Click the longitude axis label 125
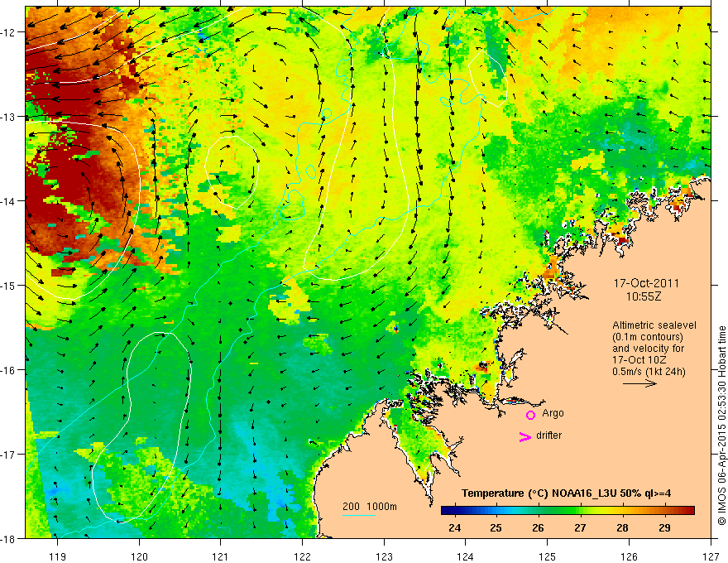 click(x=548, y=556)
